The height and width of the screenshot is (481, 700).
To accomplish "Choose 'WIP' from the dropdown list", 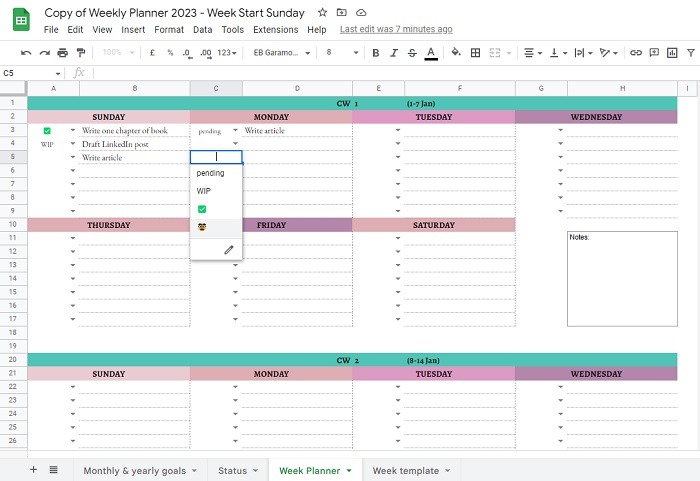I will [216, 191].
